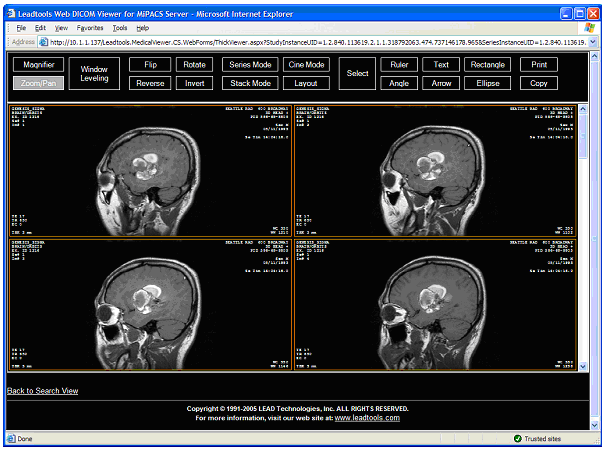
Task: Invert the image colors
Action: (x=194, y=83)
